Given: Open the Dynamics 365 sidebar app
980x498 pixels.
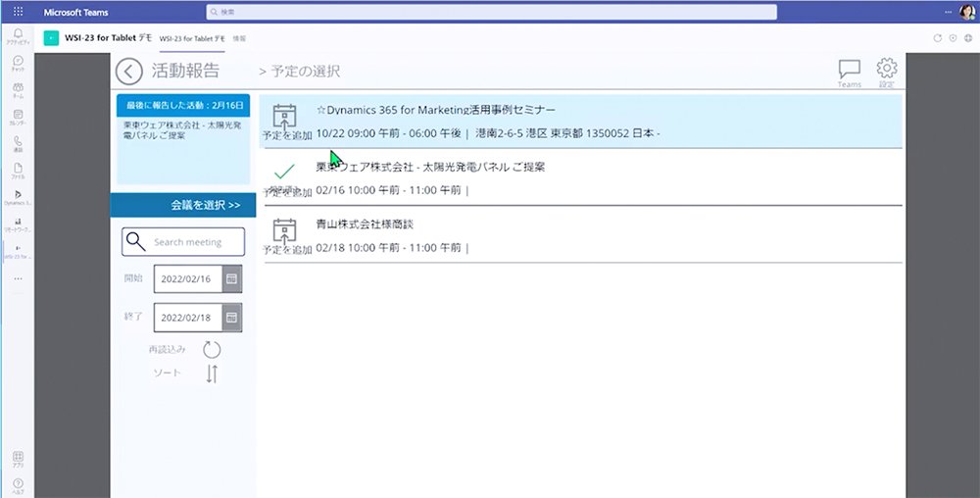Looking at the screenshot, I should (x=18, y=198).
